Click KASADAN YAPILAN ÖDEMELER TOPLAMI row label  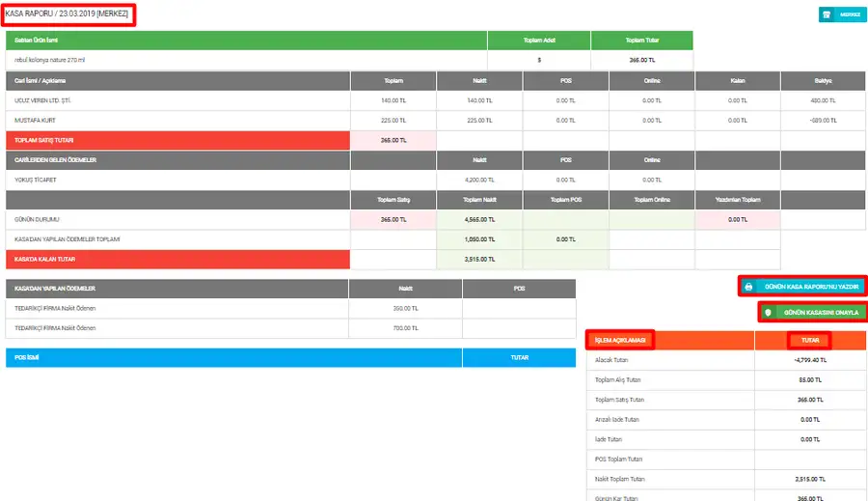point(67,239)
